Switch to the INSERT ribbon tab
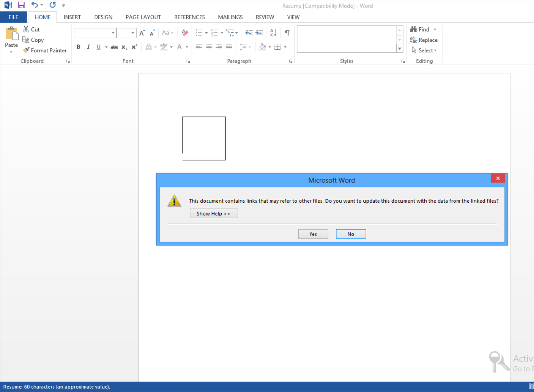This screenshot has width=534, height=392. coord(72,17)
